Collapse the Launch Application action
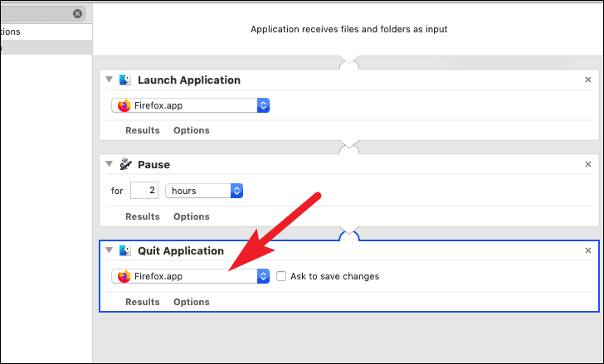The height and width of the screenshot is (364, 604). point(109,80)
